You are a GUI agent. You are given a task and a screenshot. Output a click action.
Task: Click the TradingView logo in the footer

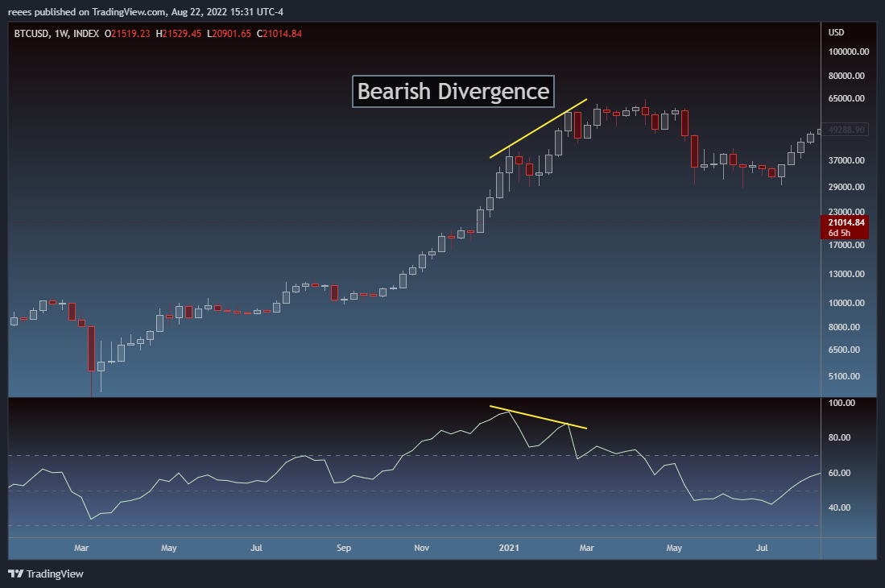click(x=46, y=574)
